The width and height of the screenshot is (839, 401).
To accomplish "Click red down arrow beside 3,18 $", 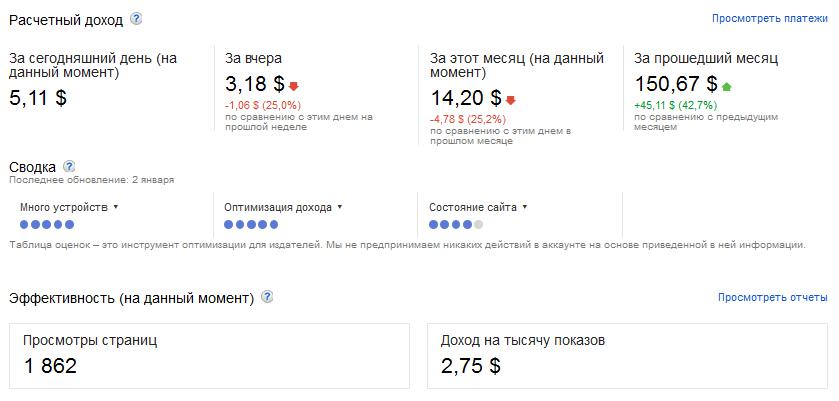I will tap(294, 86).
